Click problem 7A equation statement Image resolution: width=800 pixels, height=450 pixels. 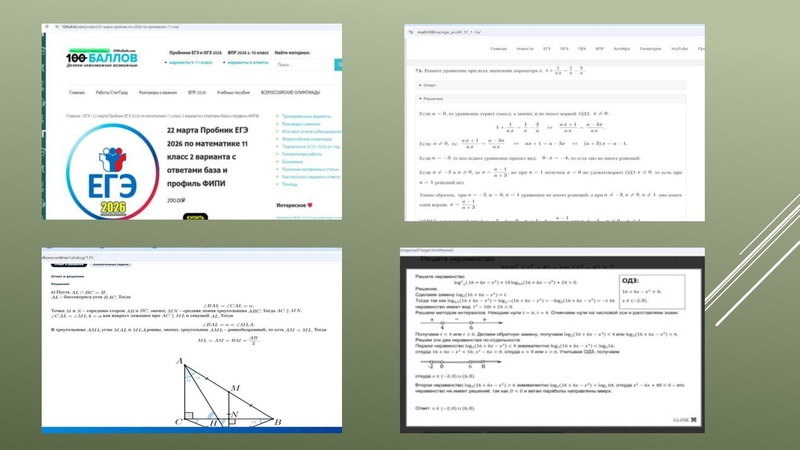click(500, 71)
